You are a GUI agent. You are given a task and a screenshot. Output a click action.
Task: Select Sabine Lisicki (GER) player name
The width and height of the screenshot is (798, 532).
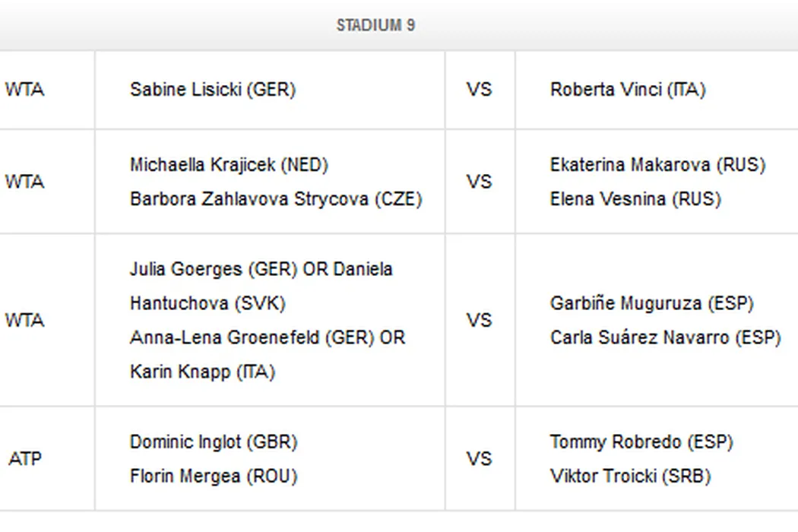212,90
